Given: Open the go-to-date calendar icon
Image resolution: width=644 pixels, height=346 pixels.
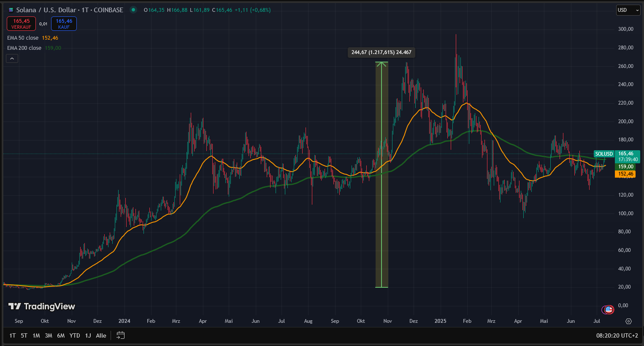Looking at the screenshot, I should [120, 335].
